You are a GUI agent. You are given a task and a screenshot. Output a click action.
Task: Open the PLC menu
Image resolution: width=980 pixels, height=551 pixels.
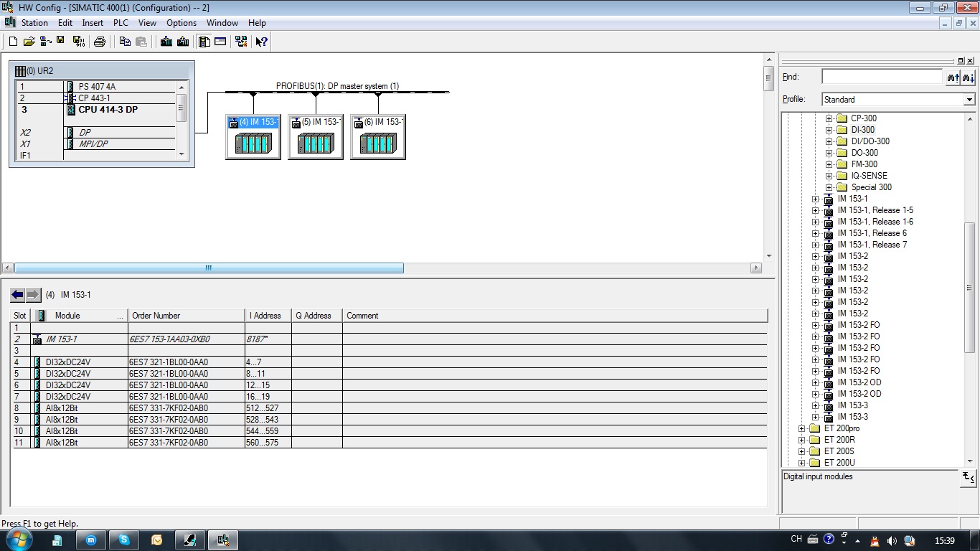pyautogui.click(x=121, y=23)
